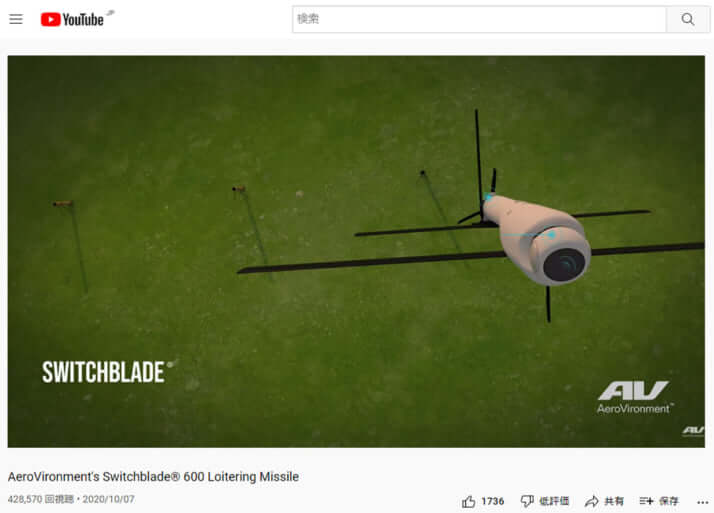Click the 低評価 dislike label

point(554,502)
